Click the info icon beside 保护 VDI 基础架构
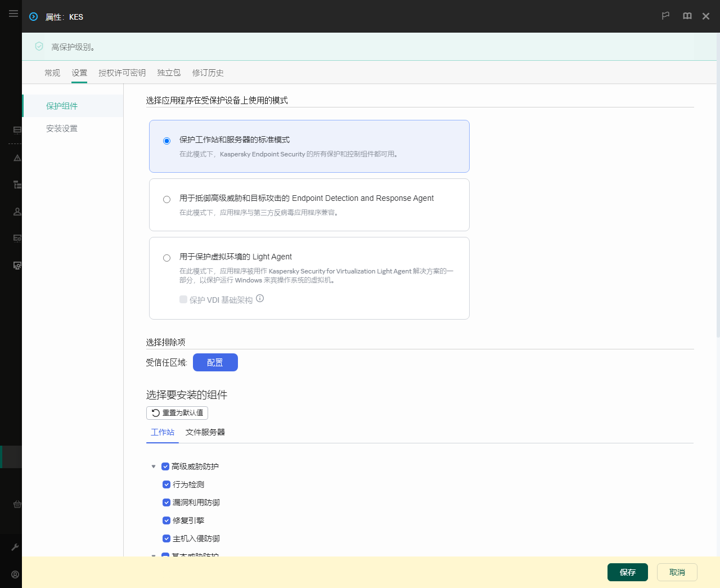 point(259,298)
